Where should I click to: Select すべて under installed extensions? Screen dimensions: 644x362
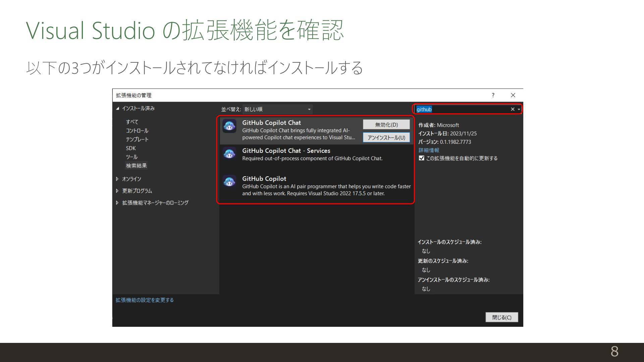tap(132, 122)
